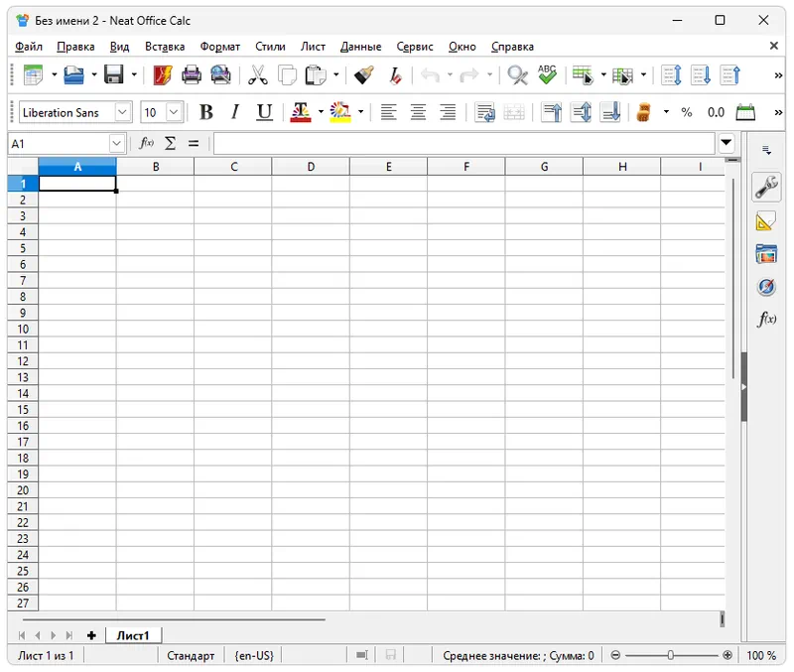Cut the selection with the scissors icon
Image resolution: width=794 pixels, height=672 pixels.
258,75
